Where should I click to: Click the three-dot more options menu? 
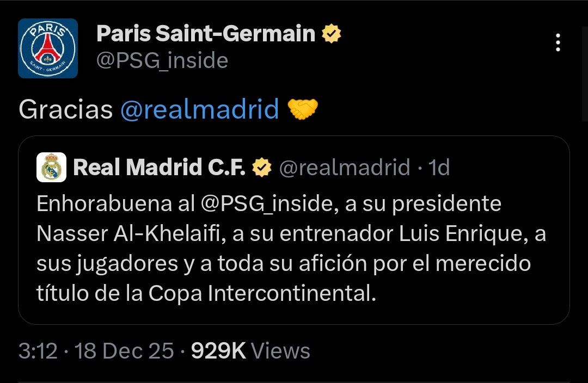pyautogui.click(x=558, y=42)
